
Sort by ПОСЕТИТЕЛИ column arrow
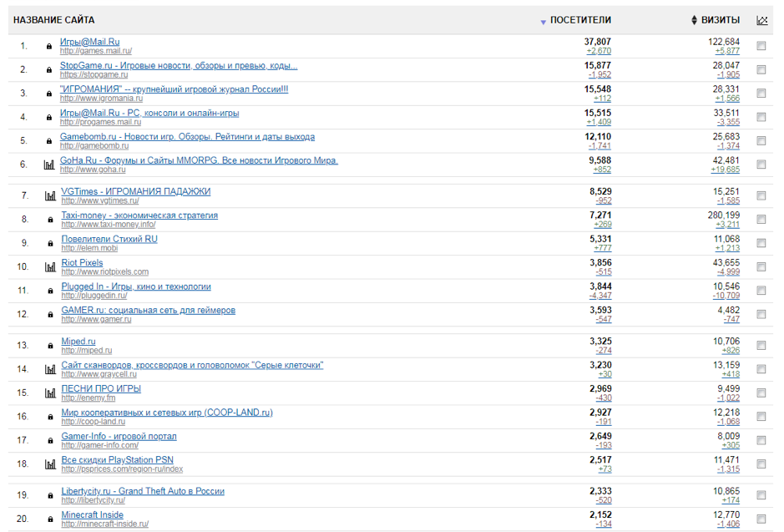[543, 22]
